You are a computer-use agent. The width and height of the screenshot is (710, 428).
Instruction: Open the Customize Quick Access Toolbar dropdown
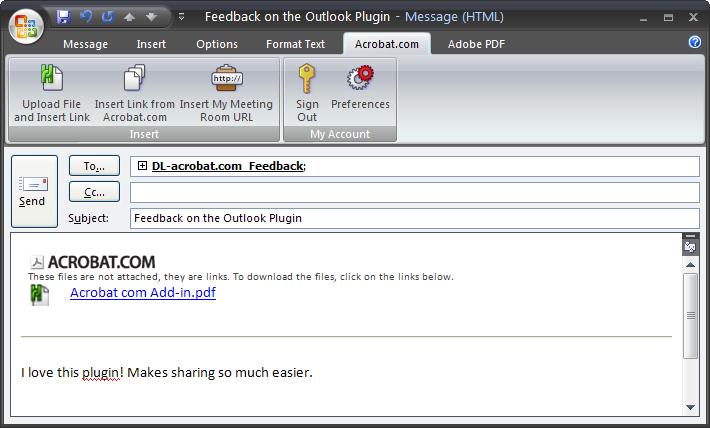(181, 17)
